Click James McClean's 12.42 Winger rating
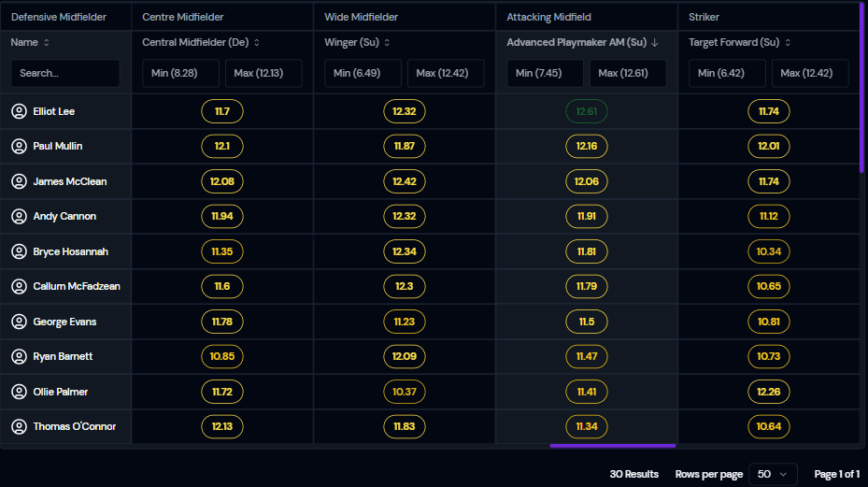The image size is (868, 487). coord(405,181)
